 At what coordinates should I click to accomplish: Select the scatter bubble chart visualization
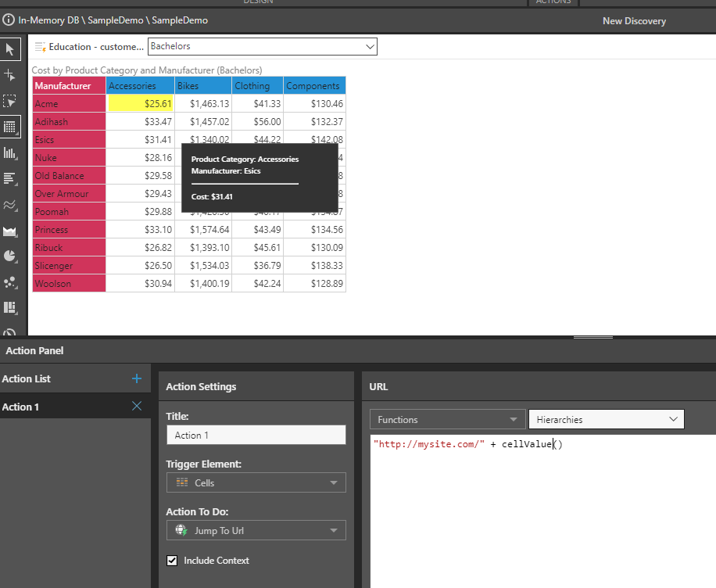point(9,282)
